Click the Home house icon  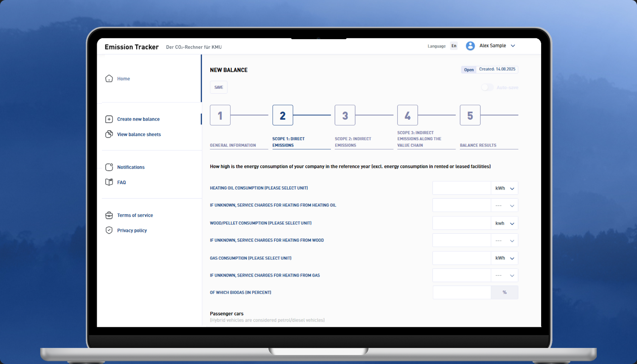(109, 79)
